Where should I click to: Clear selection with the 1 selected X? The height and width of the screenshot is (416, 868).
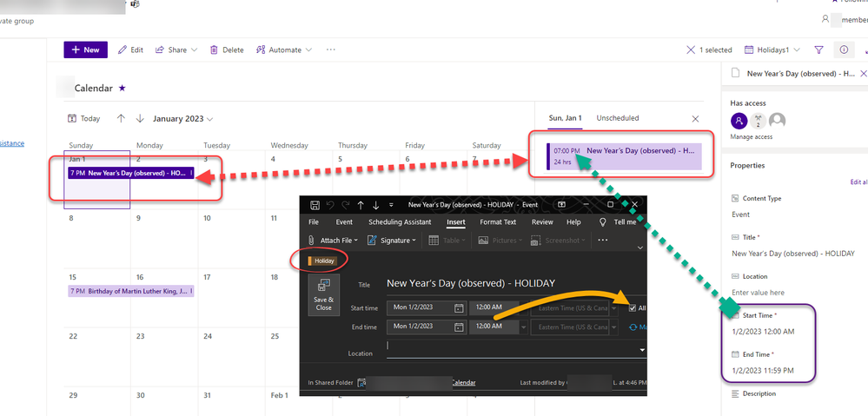[x=690, y=50]
